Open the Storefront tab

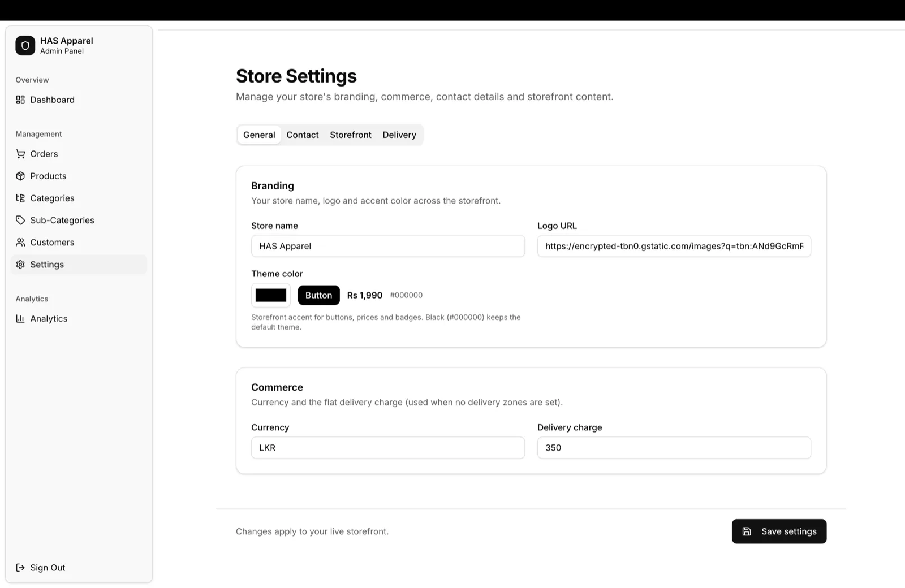point(351,135)
